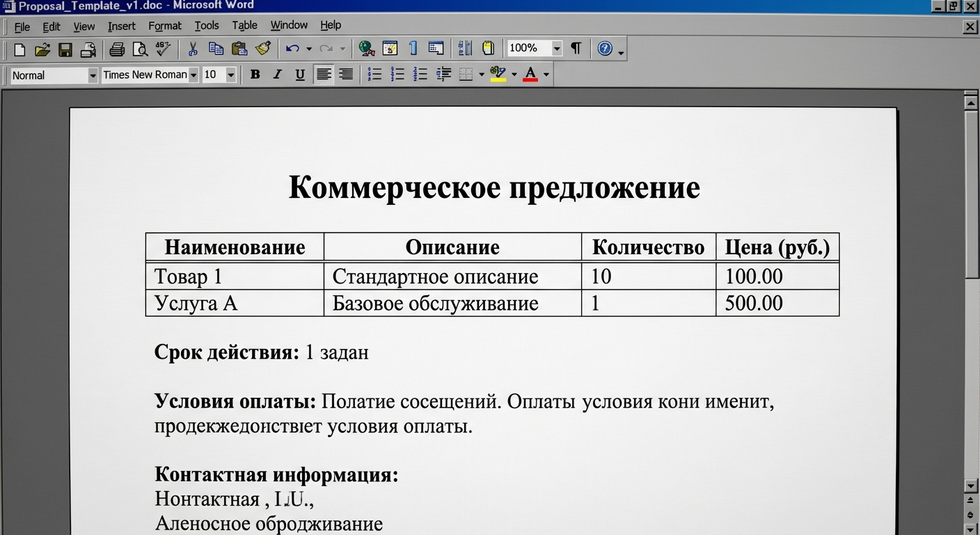980x535 pixels.
Task: Toggle the Show/Hide paragraph marks
Action: pyautogui.click(x=575, y=48)
